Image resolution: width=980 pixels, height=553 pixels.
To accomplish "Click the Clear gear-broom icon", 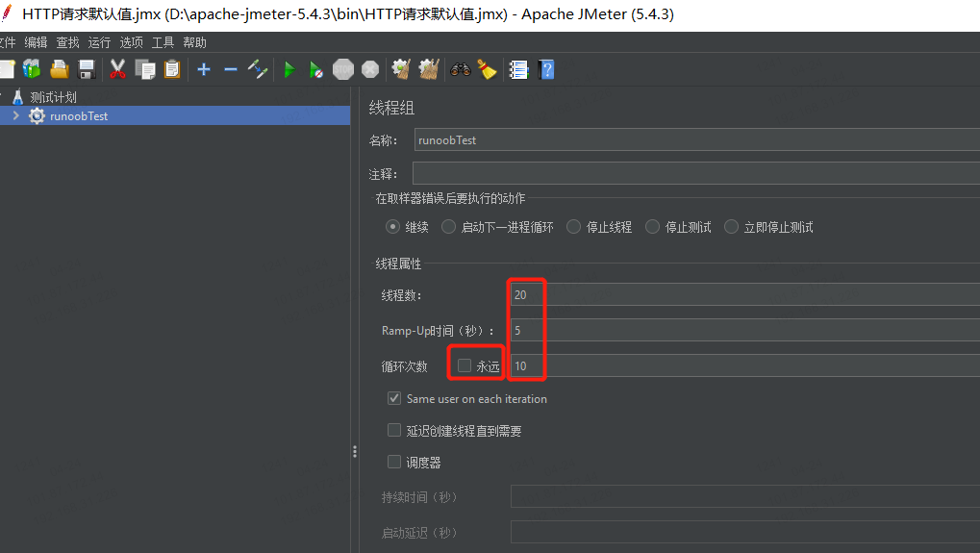I will (401, 69).
